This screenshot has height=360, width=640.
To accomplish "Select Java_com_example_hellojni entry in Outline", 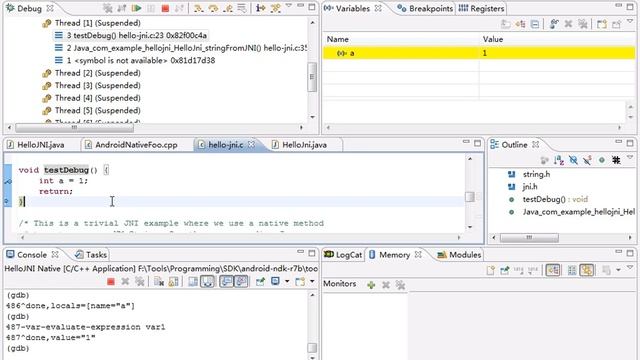I will (x=578, y=212).
